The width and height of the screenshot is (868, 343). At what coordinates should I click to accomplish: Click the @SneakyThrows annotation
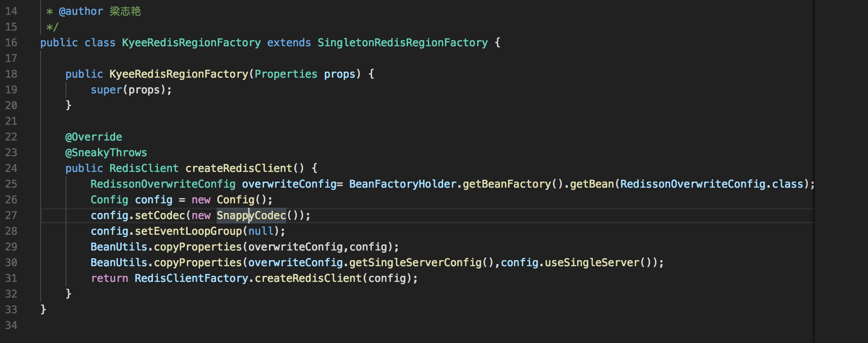pyautogui.click(x=106, y=153)
